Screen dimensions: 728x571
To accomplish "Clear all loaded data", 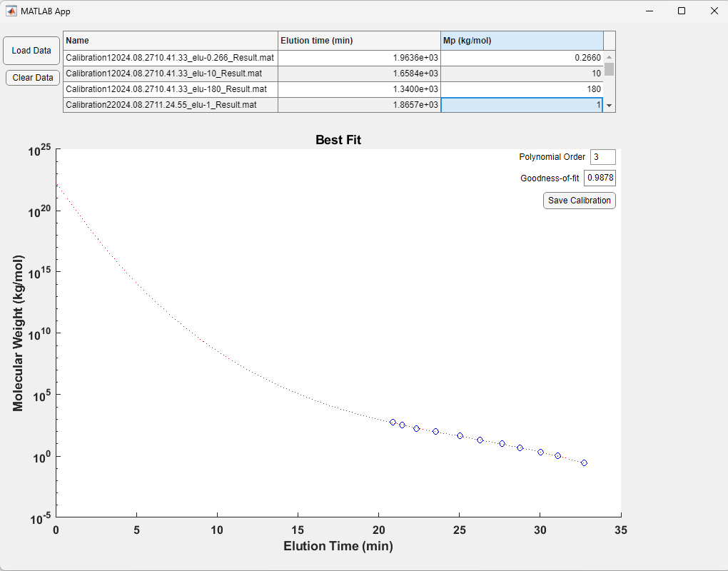I will coord(33,78).
